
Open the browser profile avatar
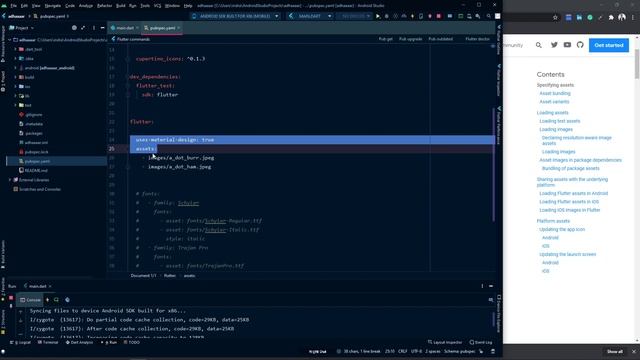point(622,17)
